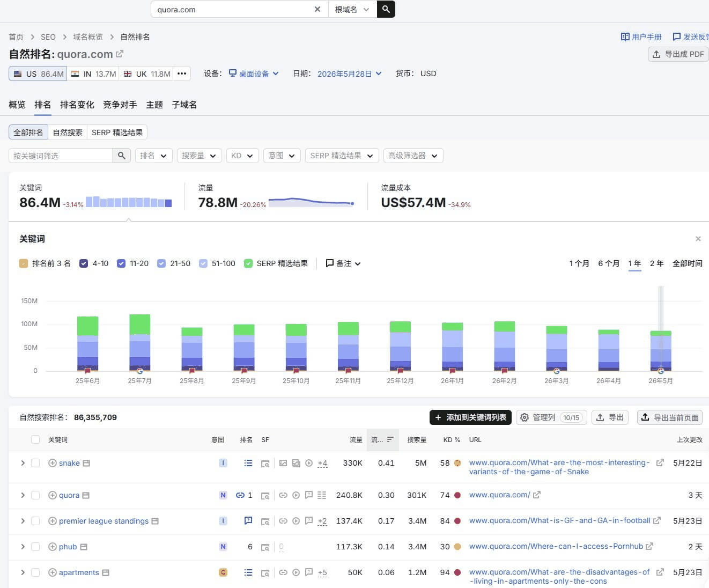Screen dimensions: 709x588
Task: Select the 自然搜索 sub-tab
Action: click(x=68, y=133)
